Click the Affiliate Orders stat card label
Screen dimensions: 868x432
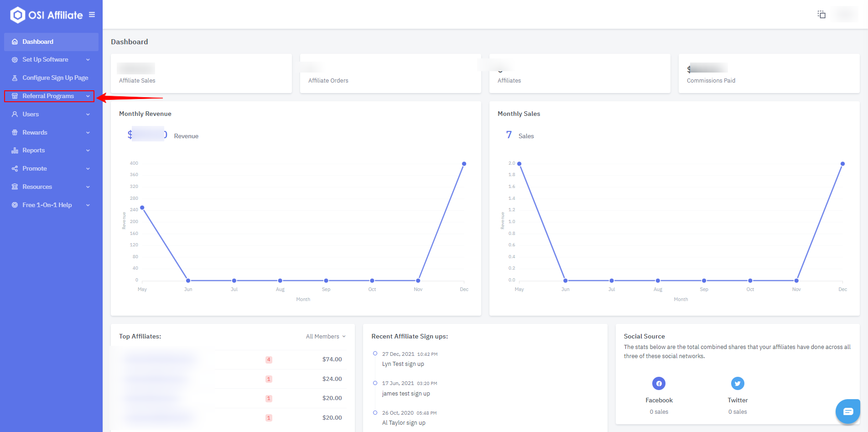point(328,81)
